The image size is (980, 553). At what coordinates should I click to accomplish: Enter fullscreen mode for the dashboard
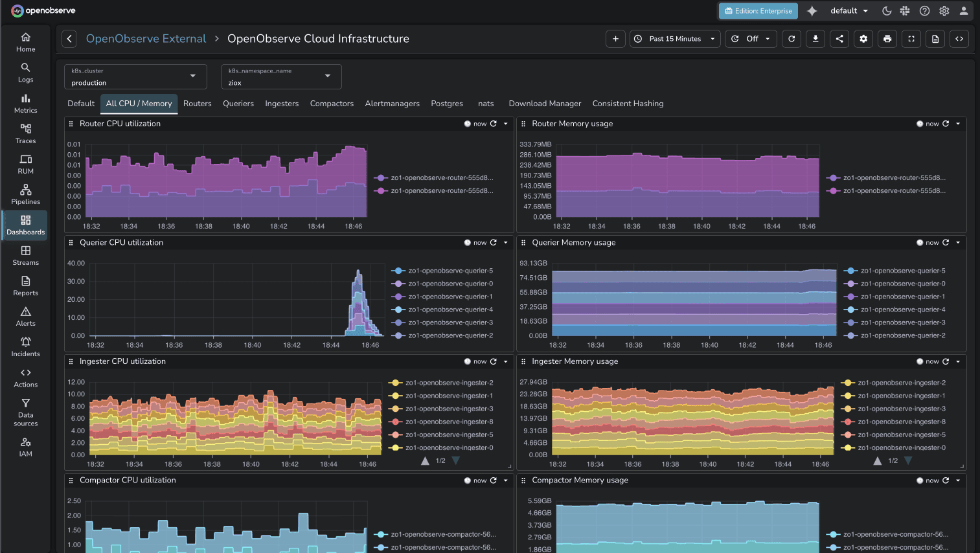[911, 39]
